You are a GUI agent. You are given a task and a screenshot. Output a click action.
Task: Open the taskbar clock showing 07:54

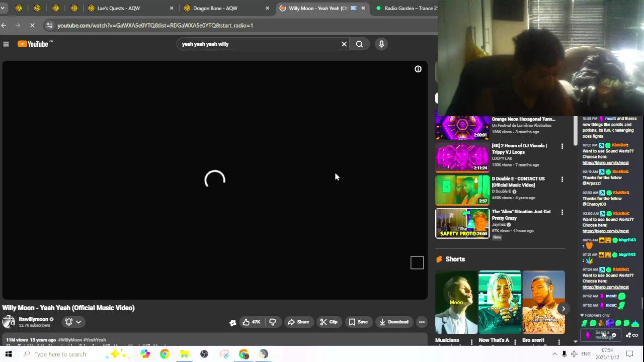607,354
